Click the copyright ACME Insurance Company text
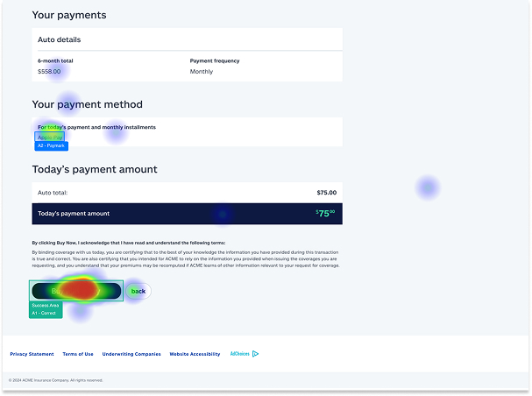532x396 pixels. coord(55,380)
